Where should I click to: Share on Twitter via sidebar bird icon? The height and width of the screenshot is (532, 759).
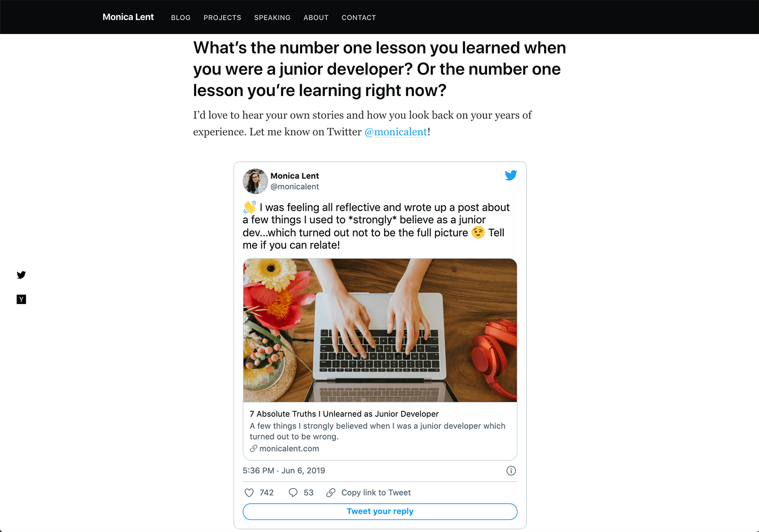21,275
